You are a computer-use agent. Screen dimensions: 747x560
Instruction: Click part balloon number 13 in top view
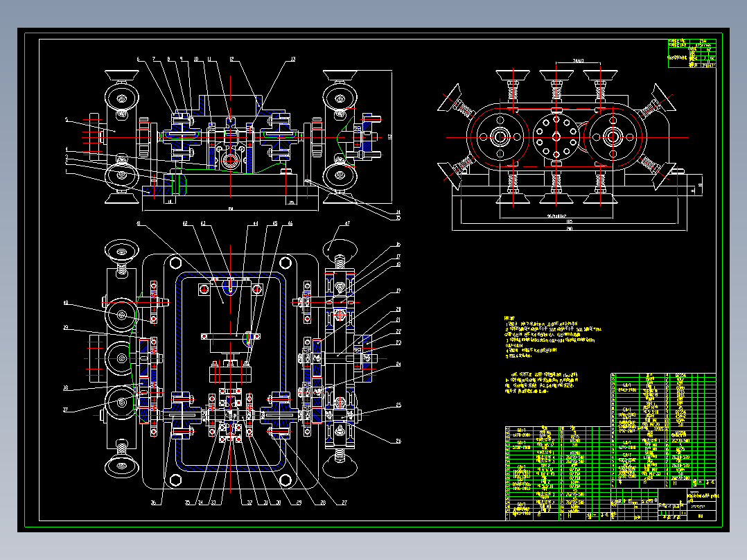[x=293, y=59]
